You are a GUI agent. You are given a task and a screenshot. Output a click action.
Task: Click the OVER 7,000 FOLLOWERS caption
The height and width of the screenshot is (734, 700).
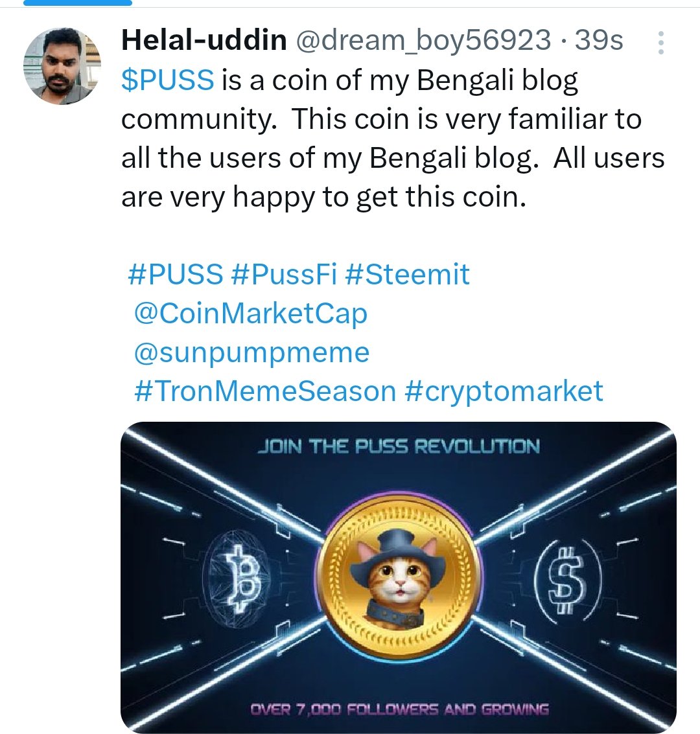(399, 709)
